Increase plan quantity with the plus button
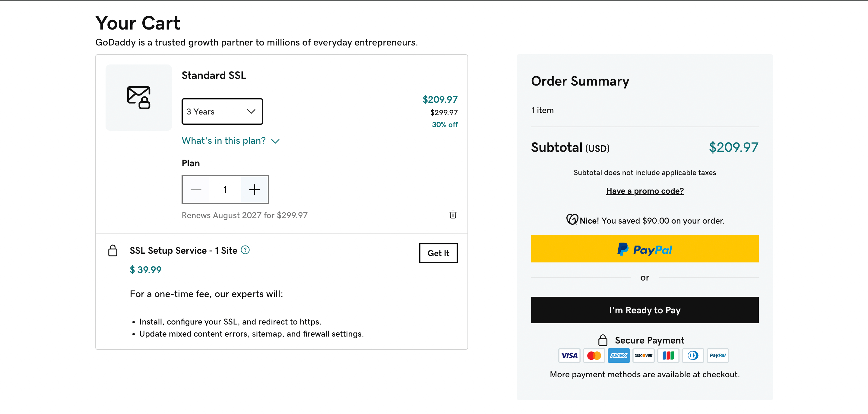Image resolution: width=868 pixels, height=414 pixels. click(255, 190)
